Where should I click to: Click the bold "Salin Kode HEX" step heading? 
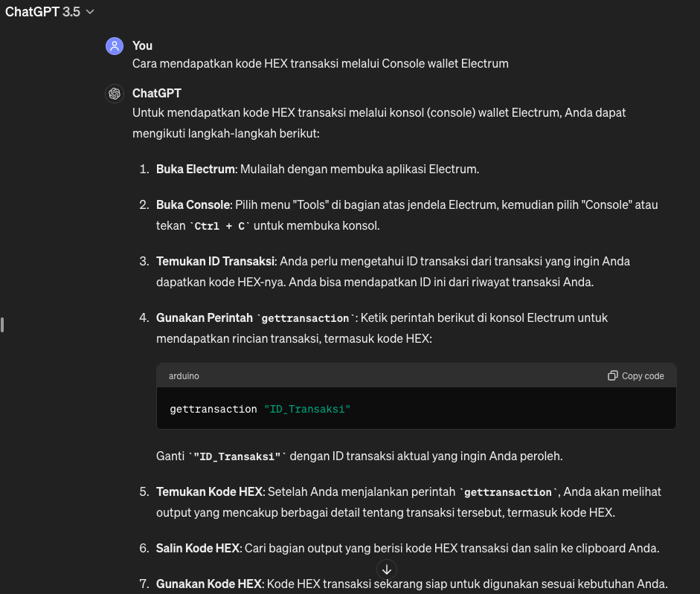[x=198, y=548]
